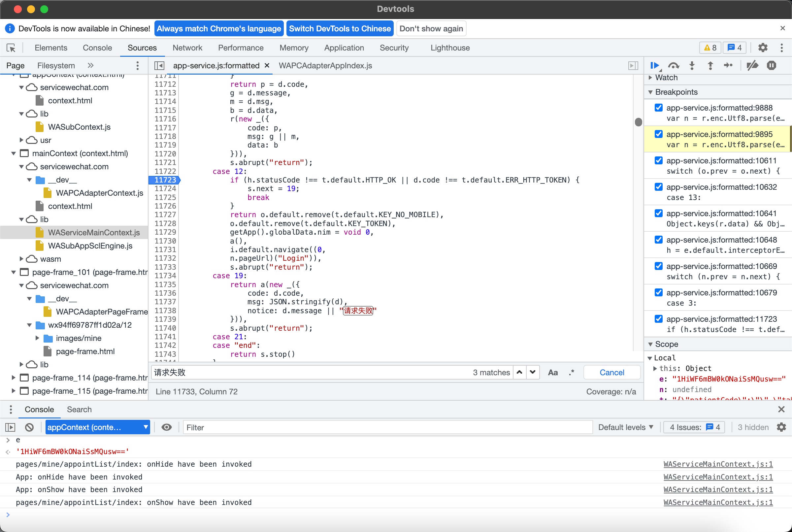Clear the console output
The width and height of the screenshot is (792, 532).
(29, 427)
